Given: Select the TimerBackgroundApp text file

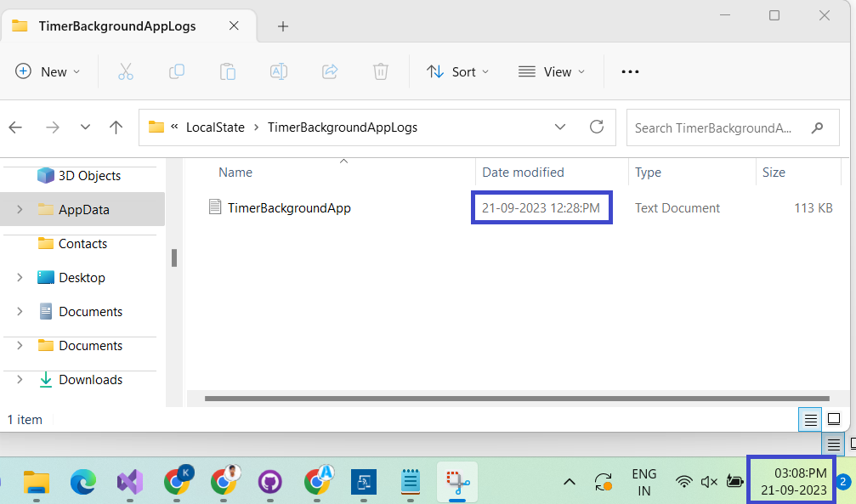Looking at the screenshot, I should (x=289, y=208).
